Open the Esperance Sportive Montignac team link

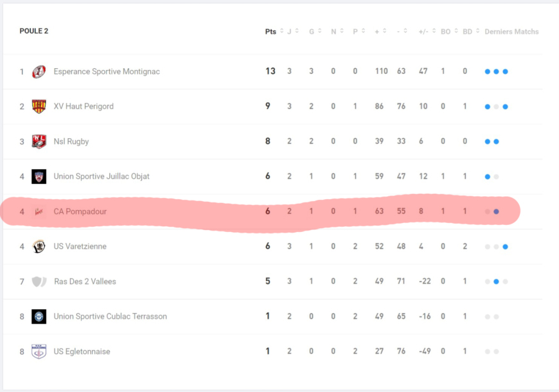coord(107,71)
